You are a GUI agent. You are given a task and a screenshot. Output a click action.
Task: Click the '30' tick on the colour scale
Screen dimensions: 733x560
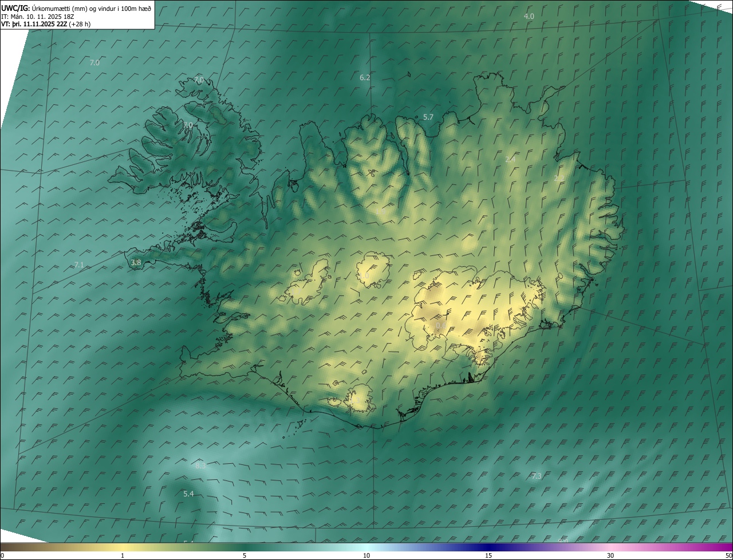pyautogui.click(x=610, y=556)
